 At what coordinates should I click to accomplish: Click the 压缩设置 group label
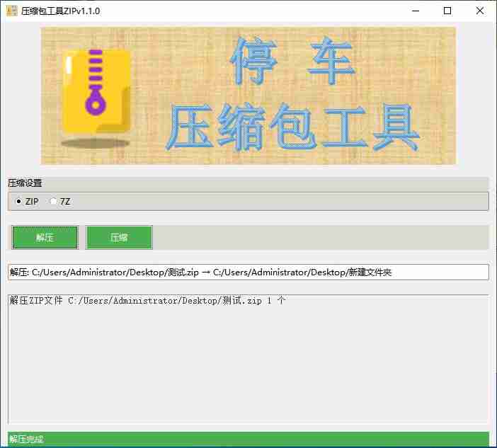click(25, 183)
